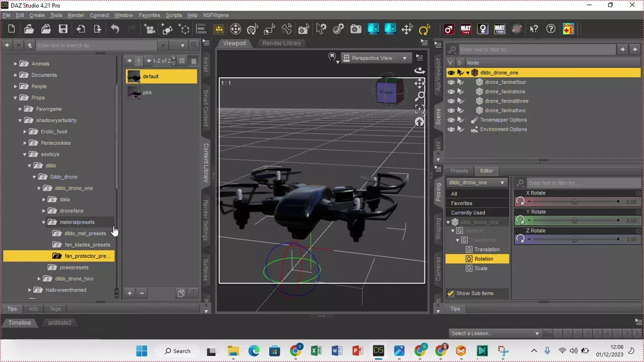Click the Help question mark toolbar icon
The width and height of the screenshot is (644, 362).
551,29
